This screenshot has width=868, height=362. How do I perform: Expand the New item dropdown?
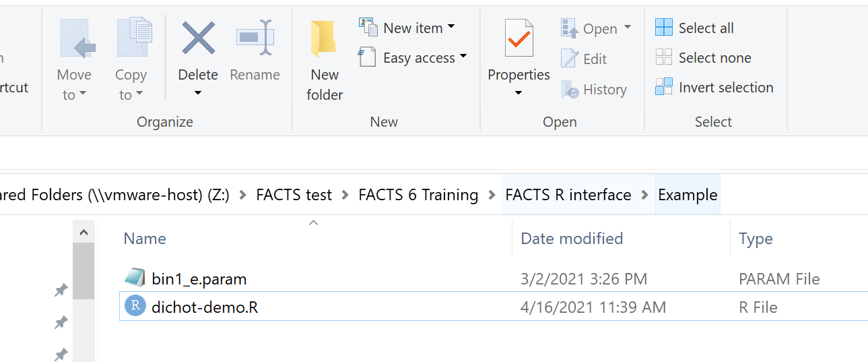click(451, 28)
